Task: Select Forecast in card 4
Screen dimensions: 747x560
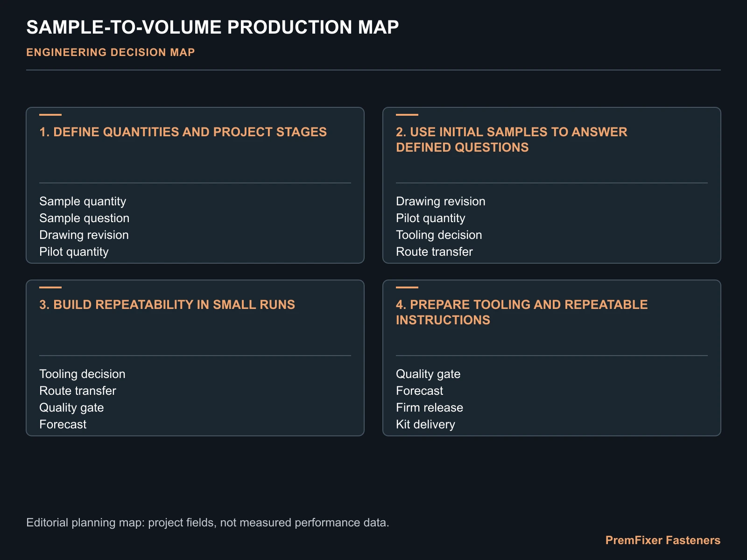Action: (x=420, y=391)
